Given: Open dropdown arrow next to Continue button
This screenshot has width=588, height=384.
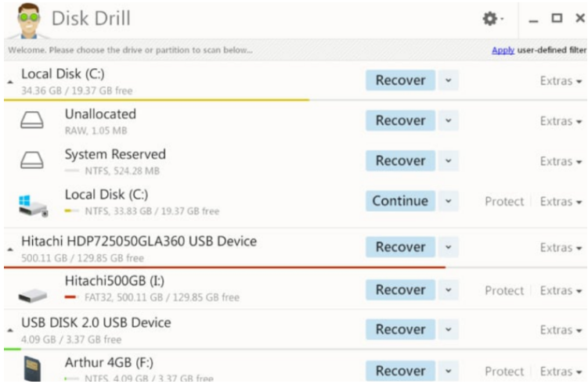Looking at the screenshot, I should [x=448, y=201].
